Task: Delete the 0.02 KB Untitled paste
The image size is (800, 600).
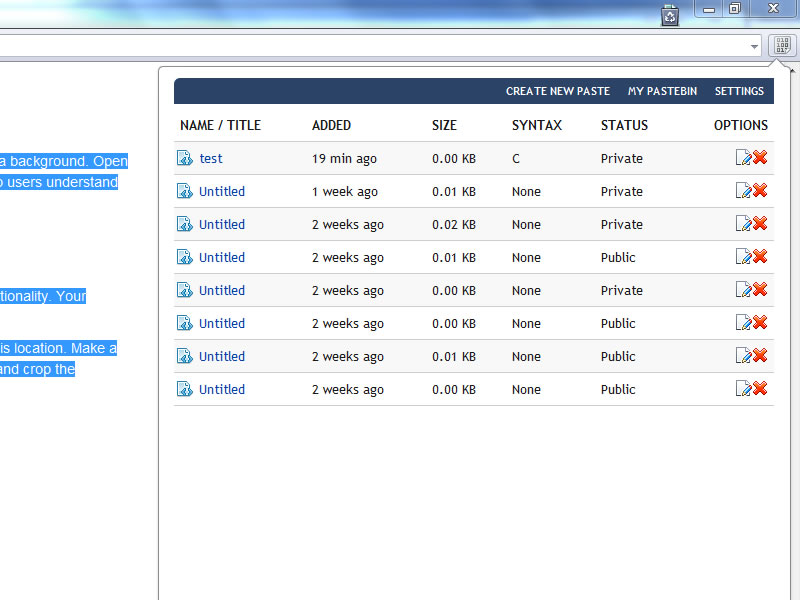Action: click(x=760, y=224)
